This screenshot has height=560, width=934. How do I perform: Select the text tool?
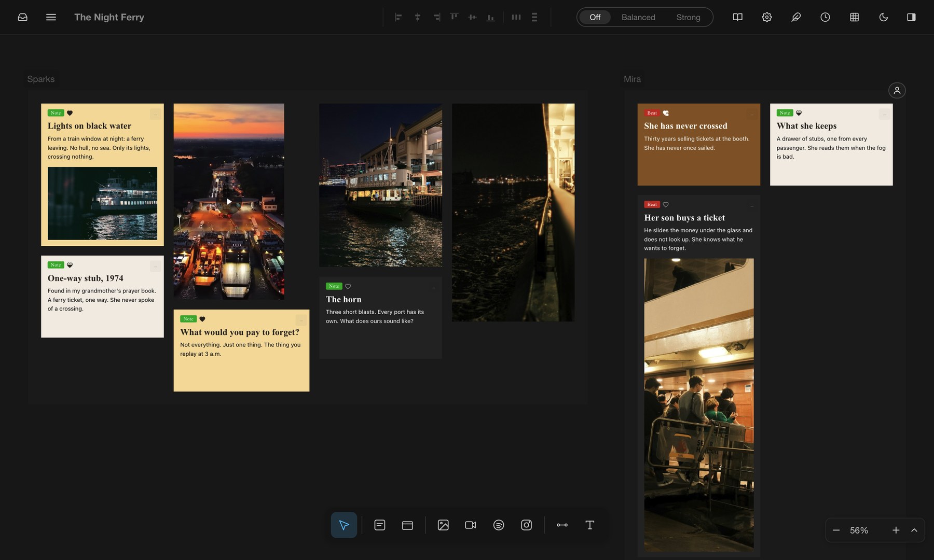589,525
